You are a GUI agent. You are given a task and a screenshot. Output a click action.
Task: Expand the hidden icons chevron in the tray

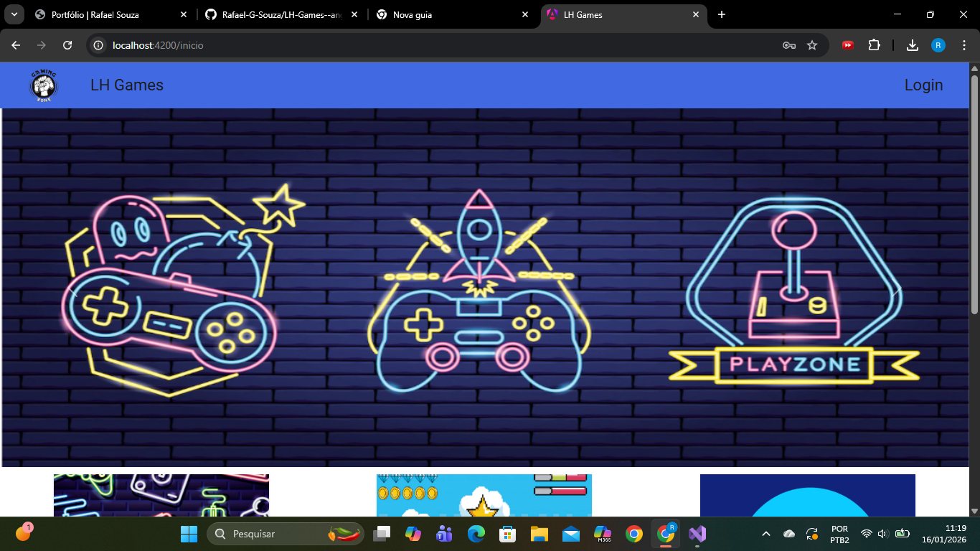(x=765, y=534)
